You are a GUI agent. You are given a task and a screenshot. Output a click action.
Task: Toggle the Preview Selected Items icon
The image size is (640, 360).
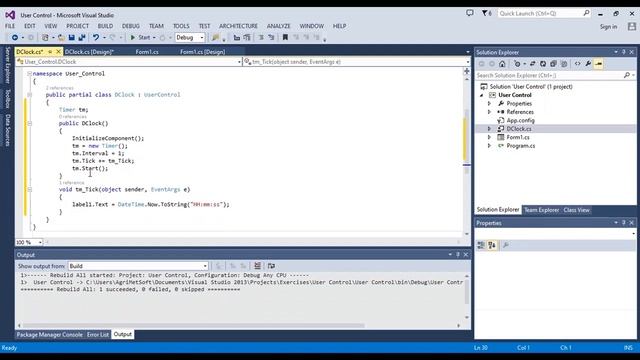tap(599, 64)
